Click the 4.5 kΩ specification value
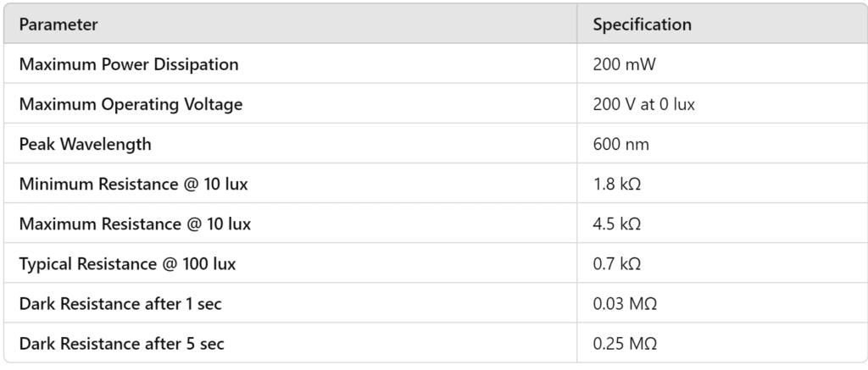 point(616,224)
